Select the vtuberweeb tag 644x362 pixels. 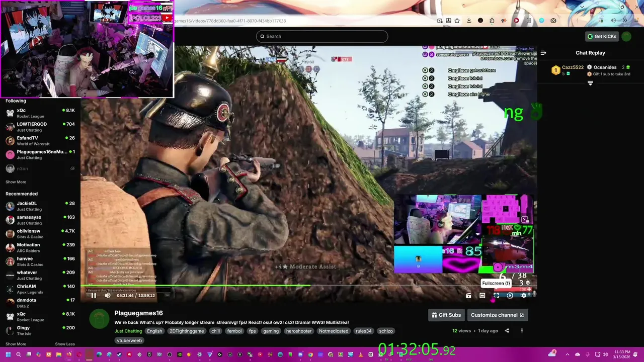[x=129, y=340]
